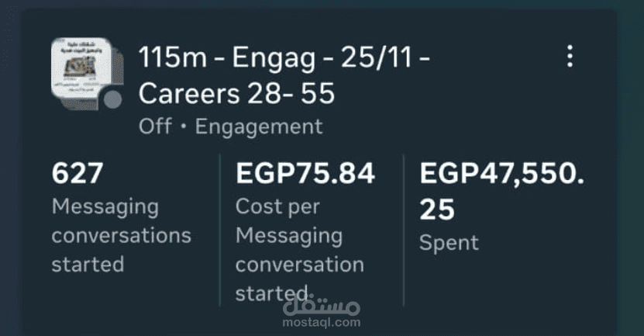Click Cost per Messaging conversation started label
Image resolution: width=644 pixels, height=336 pixels.
point(300,250)
